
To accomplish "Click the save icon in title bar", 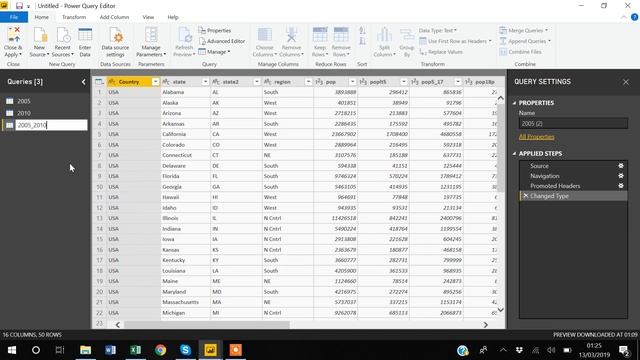I will tap(19, 6).
